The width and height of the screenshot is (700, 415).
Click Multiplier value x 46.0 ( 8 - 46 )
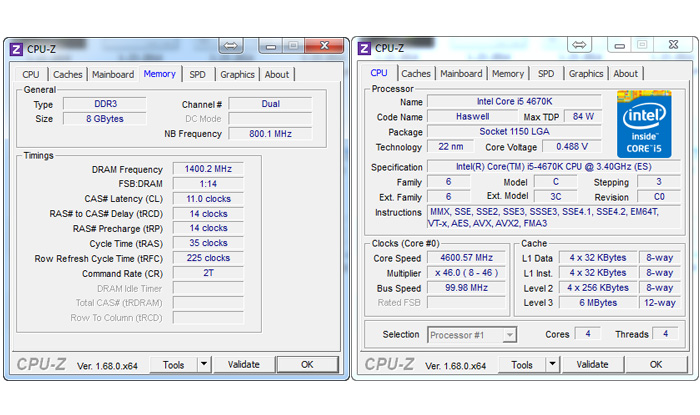[x=467, y=273]
